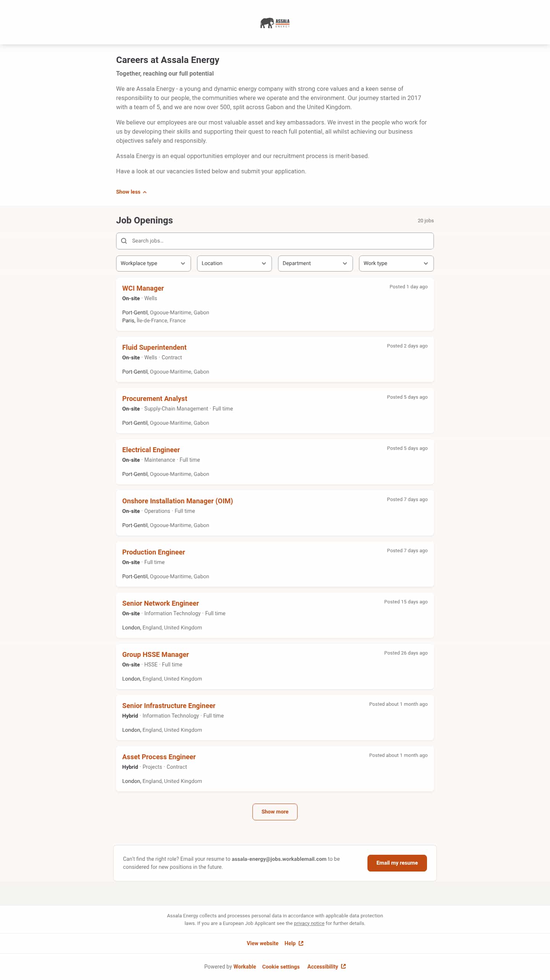This screenshot has width=550, height=980.
Task: Click the external link icon beside Help
Action: [x=301, y=943]
